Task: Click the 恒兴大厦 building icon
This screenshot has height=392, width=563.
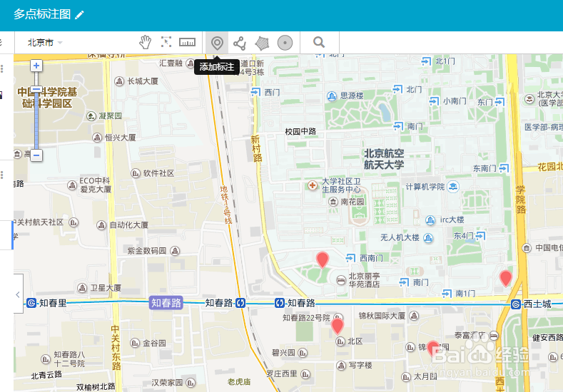Action: [97, 138]
